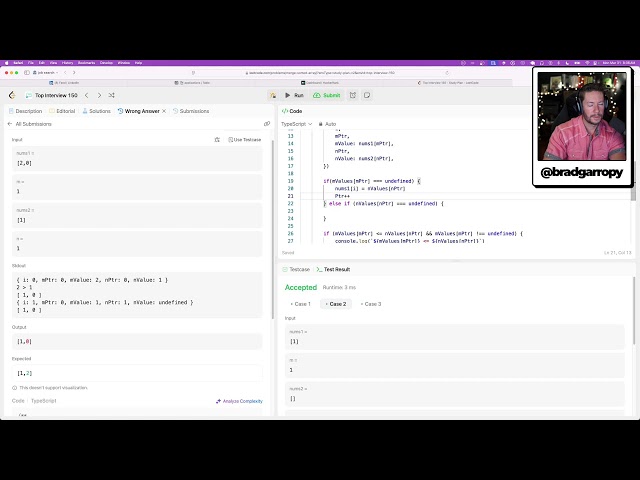Open the Test Result tab
This screenshot has height=480, width=640.
coord(333,269)
